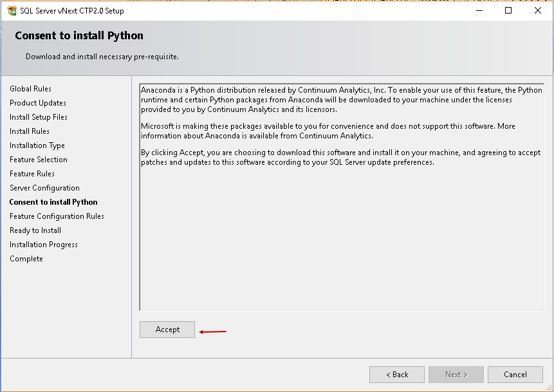Click the Feature Configuration Rules step
Image resolution: width=554 pixels, height=392 pixels.
pyautogui.click(x=57, y=216)
